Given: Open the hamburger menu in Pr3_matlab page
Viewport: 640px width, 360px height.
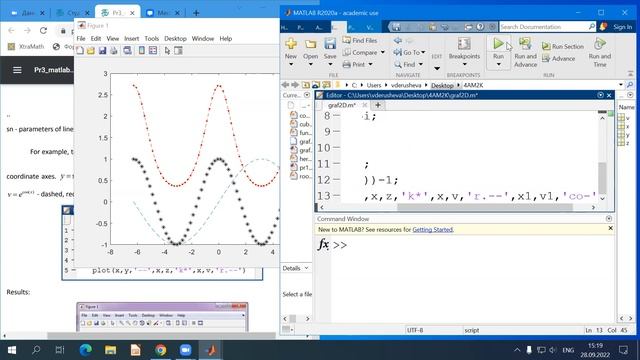Looking at the screenshot, I should pos(17,70).
